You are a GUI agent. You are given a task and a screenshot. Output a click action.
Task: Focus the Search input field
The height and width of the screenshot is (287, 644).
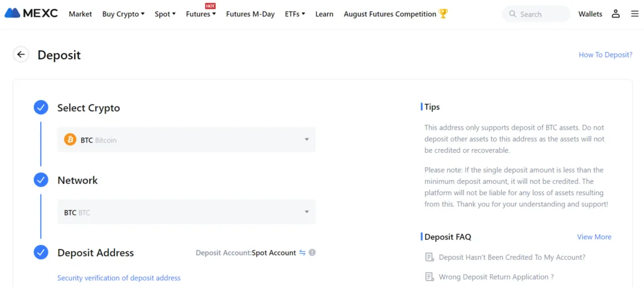point(536,14)
